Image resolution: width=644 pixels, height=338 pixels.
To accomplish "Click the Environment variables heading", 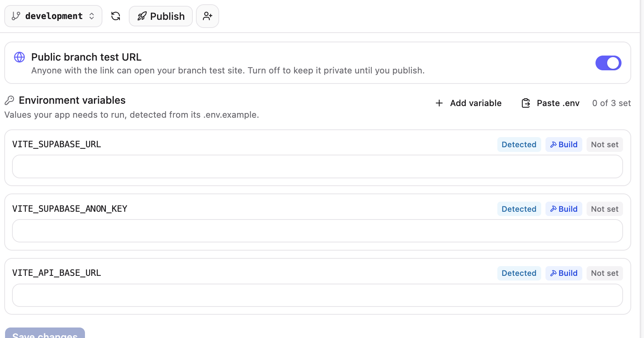I will click(x=72, y=100).
